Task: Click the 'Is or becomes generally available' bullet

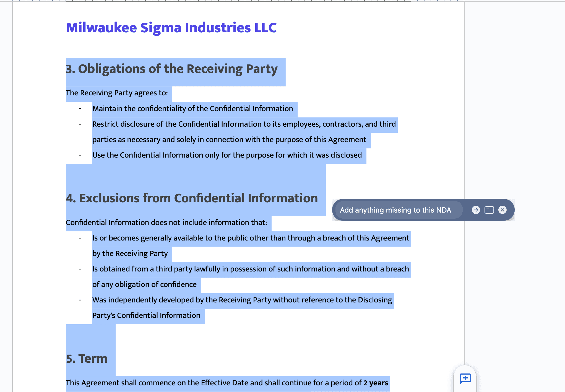Action: pos(250,238)
